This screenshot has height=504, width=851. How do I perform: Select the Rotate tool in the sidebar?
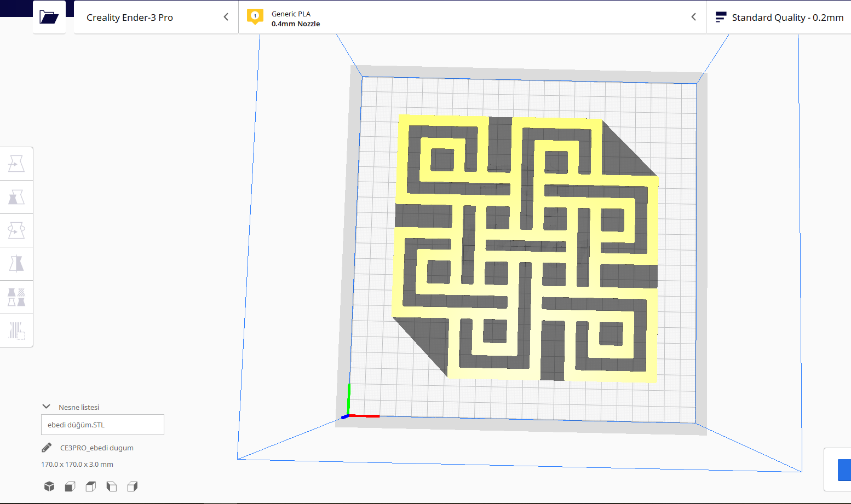16,230
